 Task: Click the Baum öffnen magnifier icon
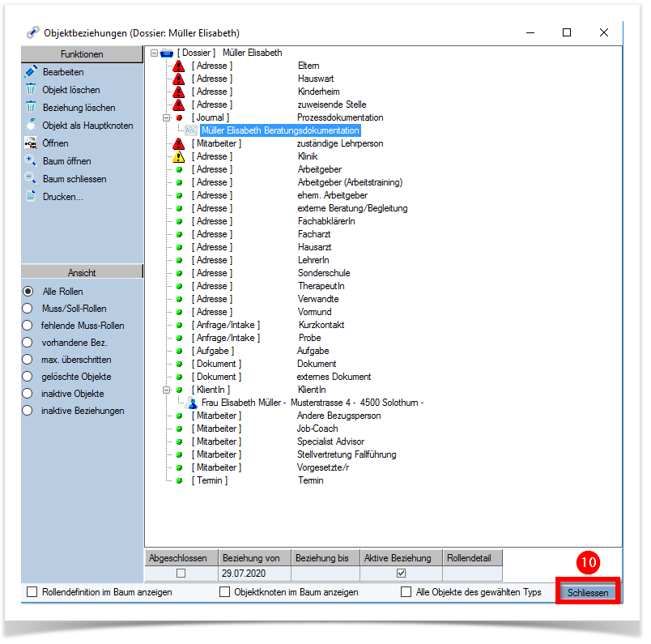[31, 160]
